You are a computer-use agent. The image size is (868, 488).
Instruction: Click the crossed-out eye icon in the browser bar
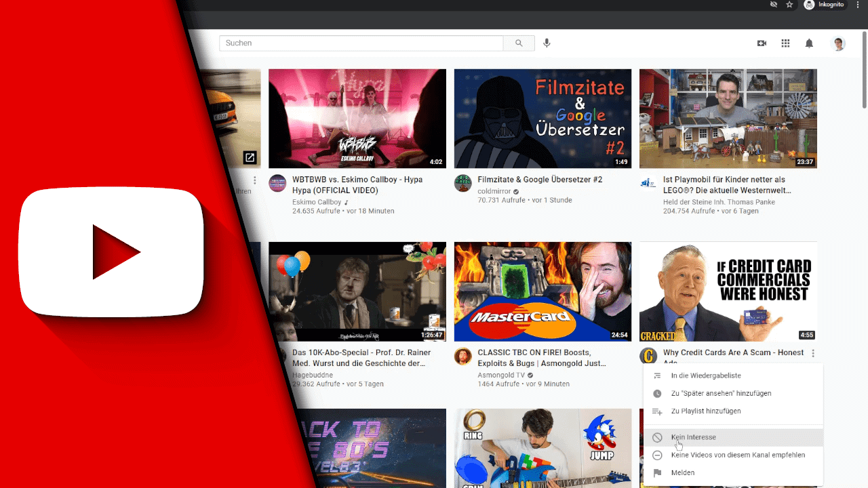tap(774, 4)
